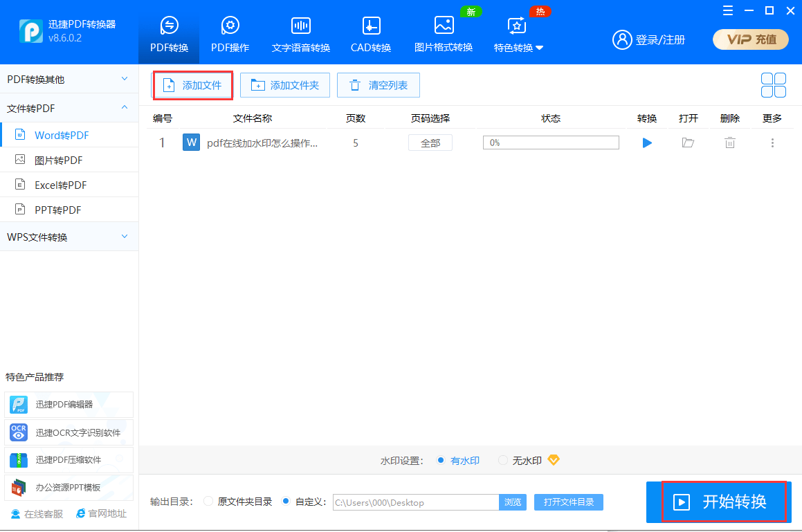802x532 pixels.
Task: Start conversion with the blue play icon
Action: coord(647,143)
